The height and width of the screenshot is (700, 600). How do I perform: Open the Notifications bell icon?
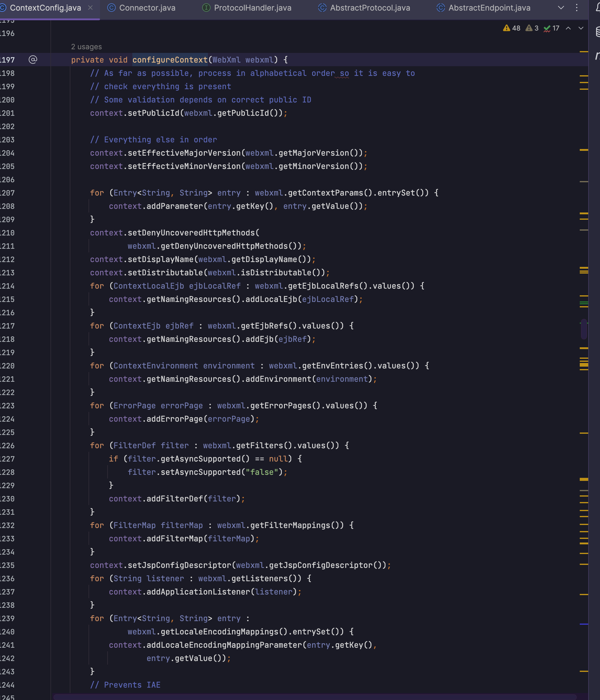tap(598, 7)
